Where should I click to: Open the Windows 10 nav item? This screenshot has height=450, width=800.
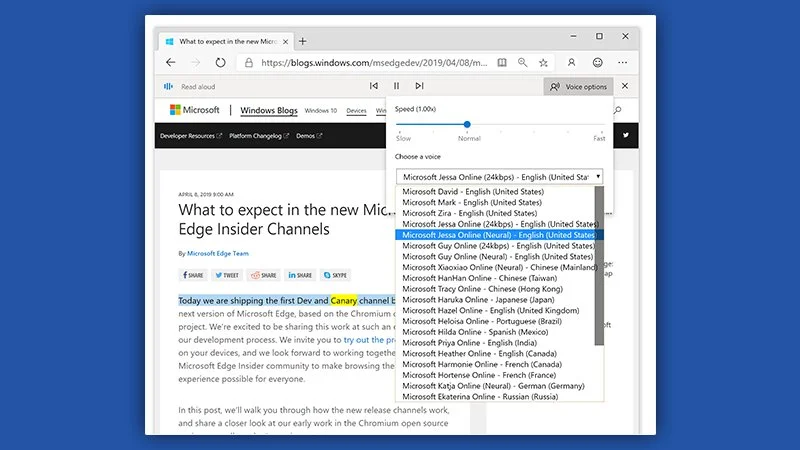(x=320, y=110)
